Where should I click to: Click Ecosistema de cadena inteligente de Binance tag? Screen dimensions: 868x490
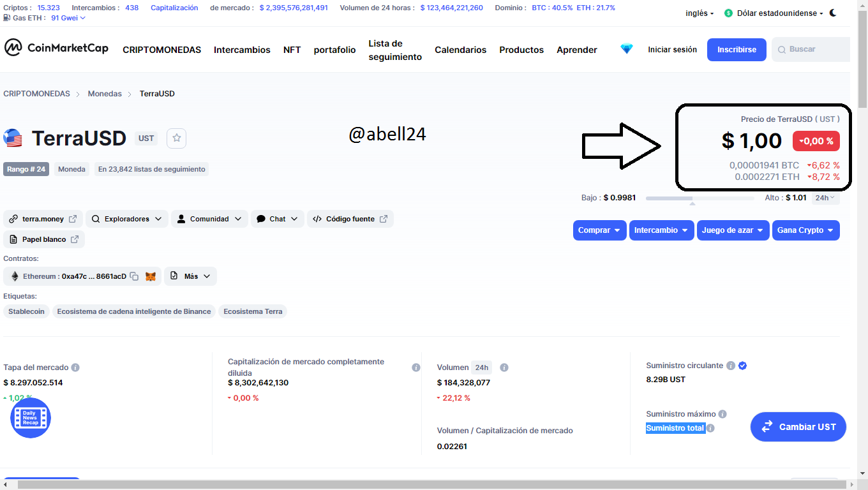134,311
